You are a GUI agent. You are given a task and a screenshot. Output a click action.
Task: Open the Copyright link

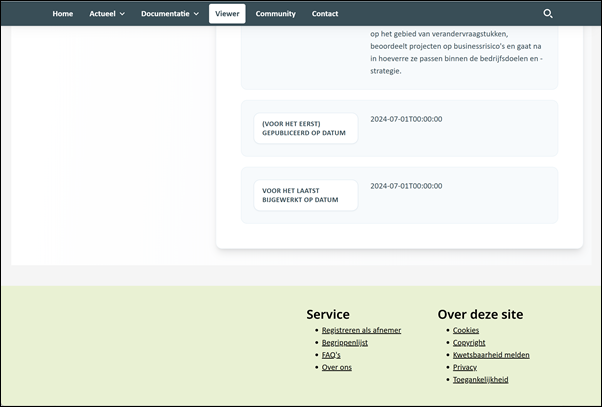pos(469,342)
